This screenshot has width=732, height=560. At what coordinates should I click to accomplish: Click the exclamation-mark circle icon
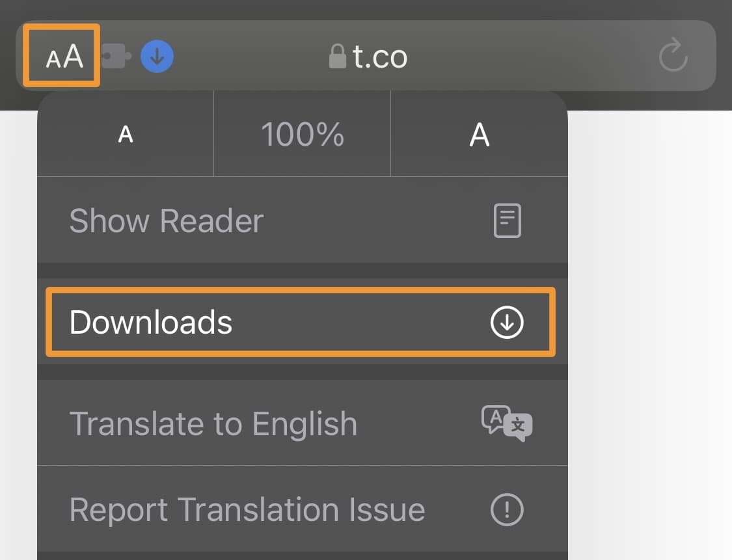[x=507, y=510]
